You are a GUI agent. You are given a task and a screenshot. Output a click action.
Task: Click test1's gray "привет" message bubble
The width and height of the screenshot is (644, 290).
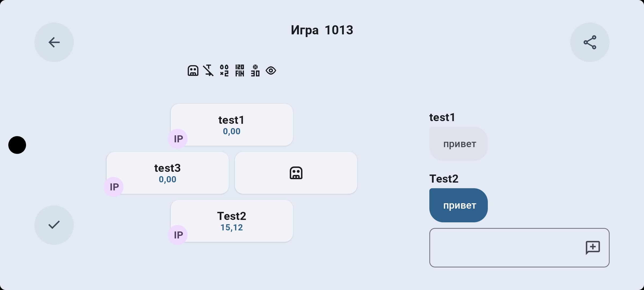tap(459, 144)
